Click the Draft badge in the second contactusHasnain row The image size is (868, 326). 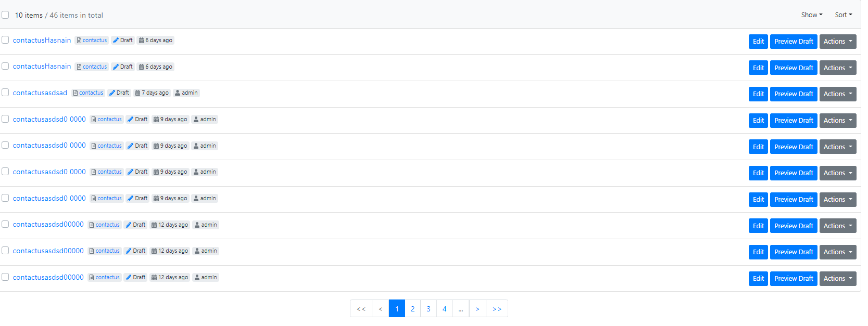123,67
